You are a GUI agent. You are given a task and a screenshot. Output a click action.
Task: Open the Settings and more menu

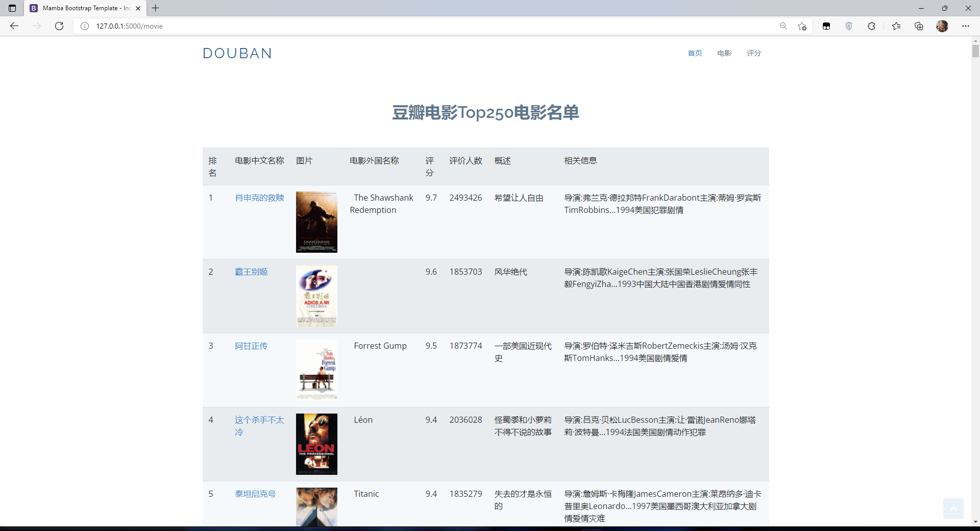(966, 26)
